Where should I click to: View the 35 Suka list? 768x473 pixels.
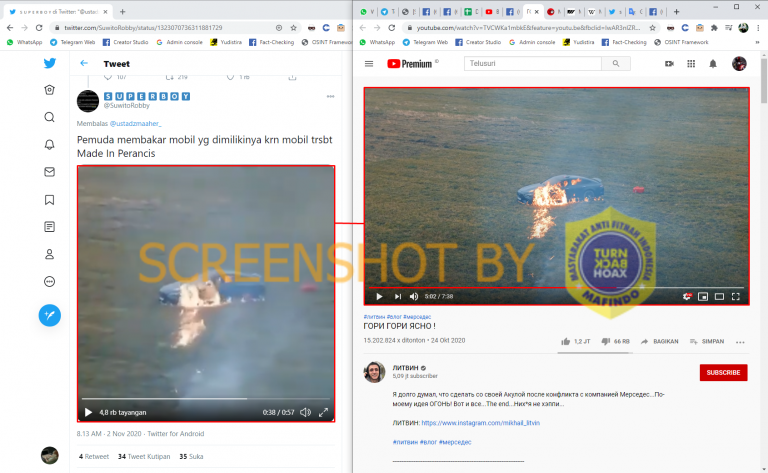click(x=191, y=456)
